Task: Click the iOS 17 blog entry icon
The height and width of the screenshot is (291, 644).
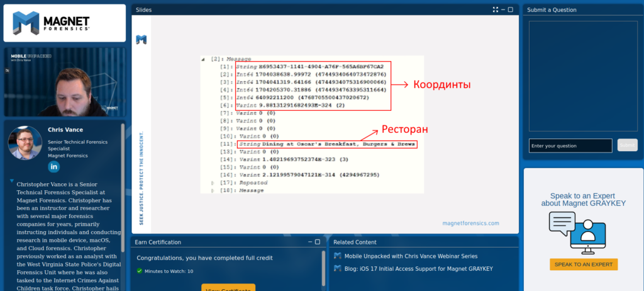Action: point(338,269)
